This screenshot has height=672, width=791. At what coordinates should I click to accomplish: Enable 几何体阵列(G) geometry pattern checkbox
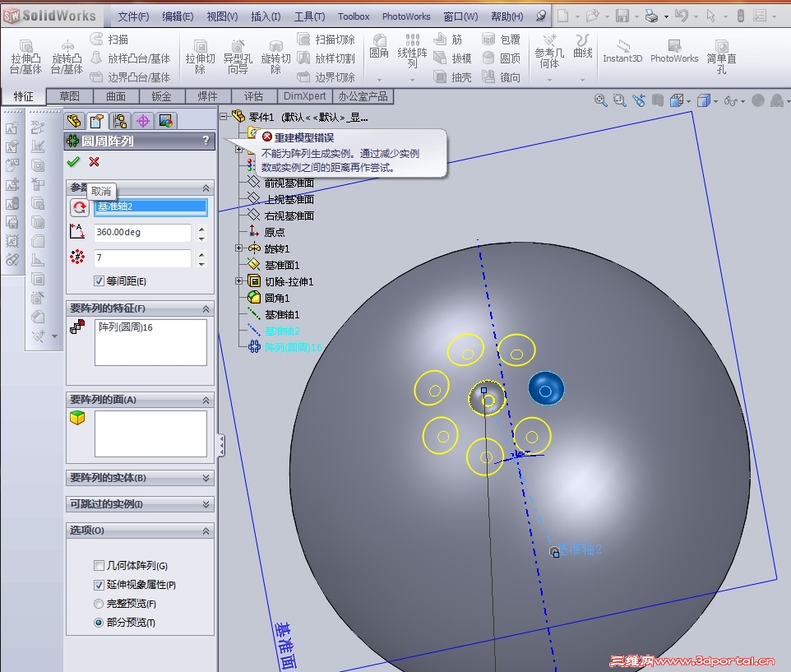click(x=99, y=566)
